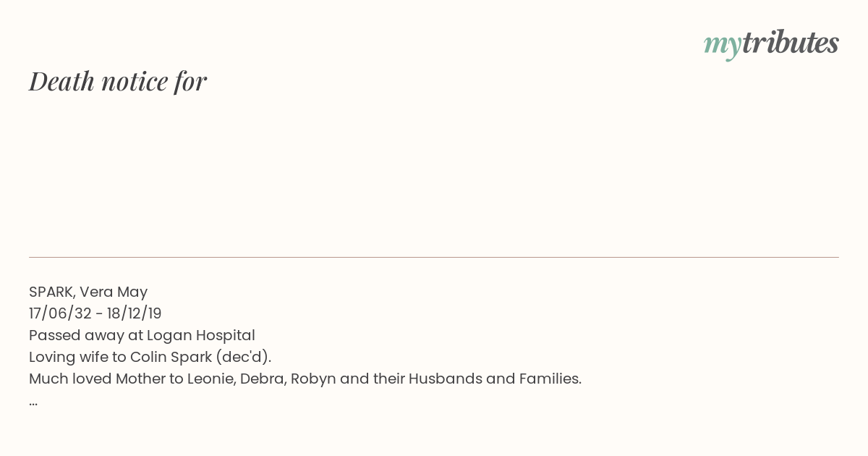
Task: Select the "Death notice for" heading
Action: click(118, 81)
